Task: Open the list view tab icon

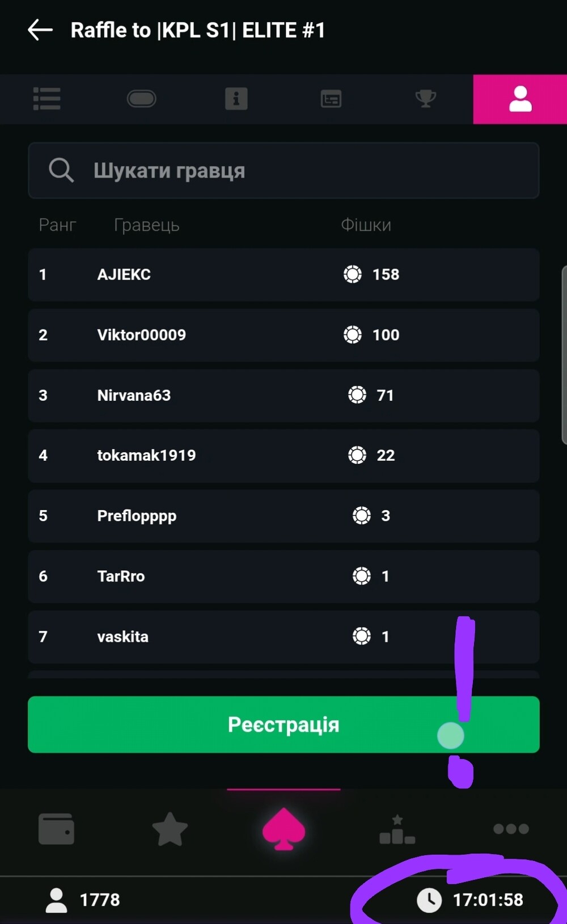Action: coord(47,99)
